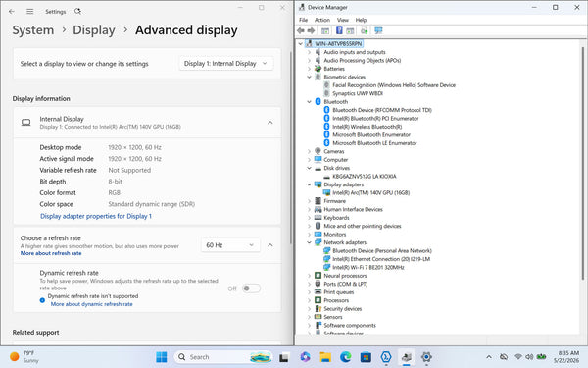Click the Device Manager help icon in toolbar
The height and width of the screenshot is (368, 588).
coord(339,30)
